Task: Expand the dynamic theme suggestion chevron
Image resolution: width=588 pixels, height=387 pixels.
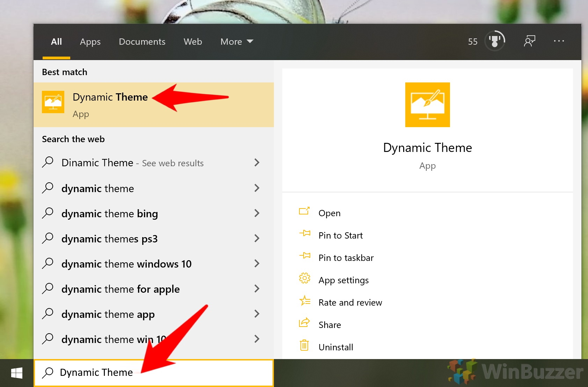Action: (257, 188)
